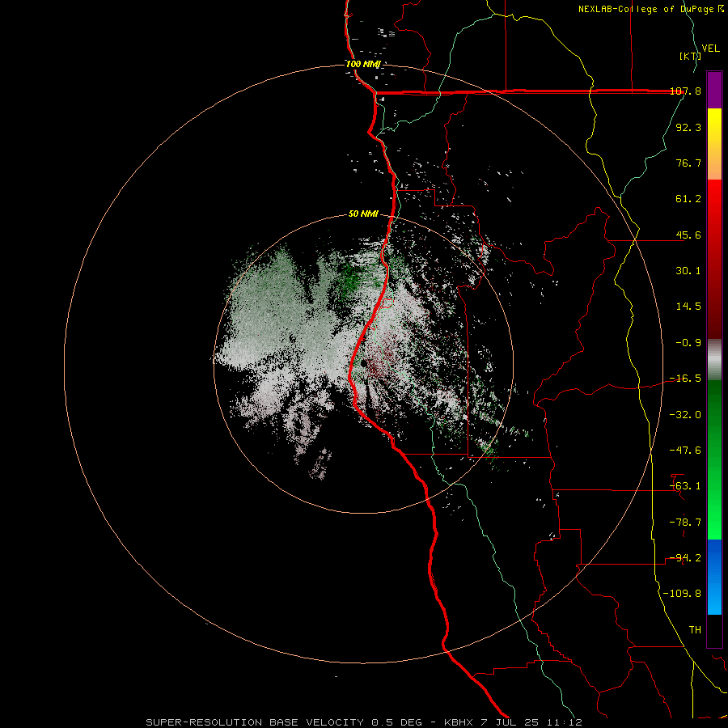Click the black radar site dot at center
The width and height of the screenshot is (728, 728).
tap(363, 363)
